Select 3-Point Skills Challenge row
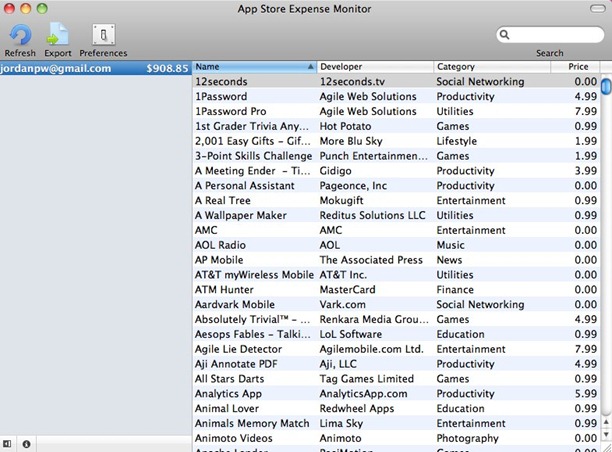 coord(396,156)
